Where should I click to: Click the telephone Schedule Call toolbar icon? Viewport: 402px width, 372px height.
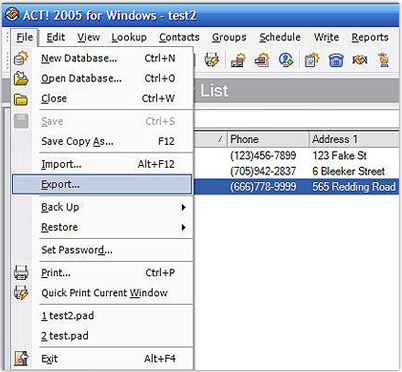click(x=336, y=60)
